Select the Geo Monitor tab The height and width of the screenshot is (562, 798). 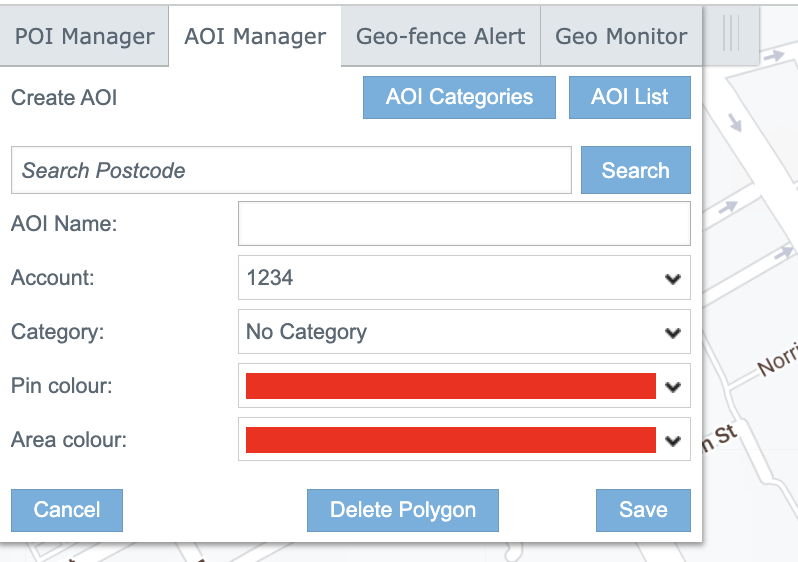pyautogui.click(x=621, y=37)
